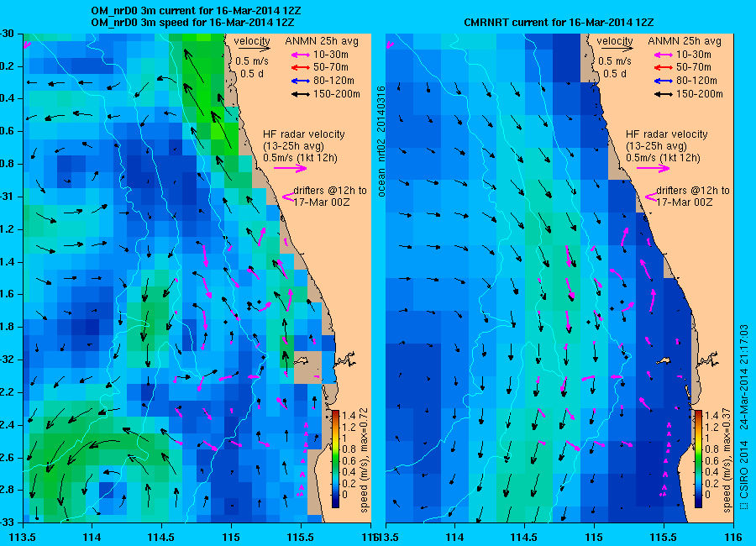The image size is (756, 546).
Task: Click the HF radar magenta arrow, left map
Action: [291, 168]
